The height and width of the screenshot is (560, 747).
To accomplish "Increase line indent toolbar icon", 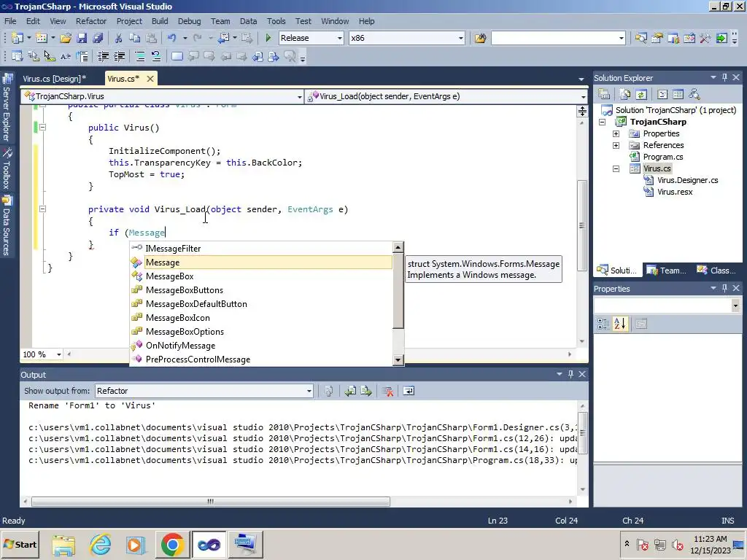I will (119, 57).
